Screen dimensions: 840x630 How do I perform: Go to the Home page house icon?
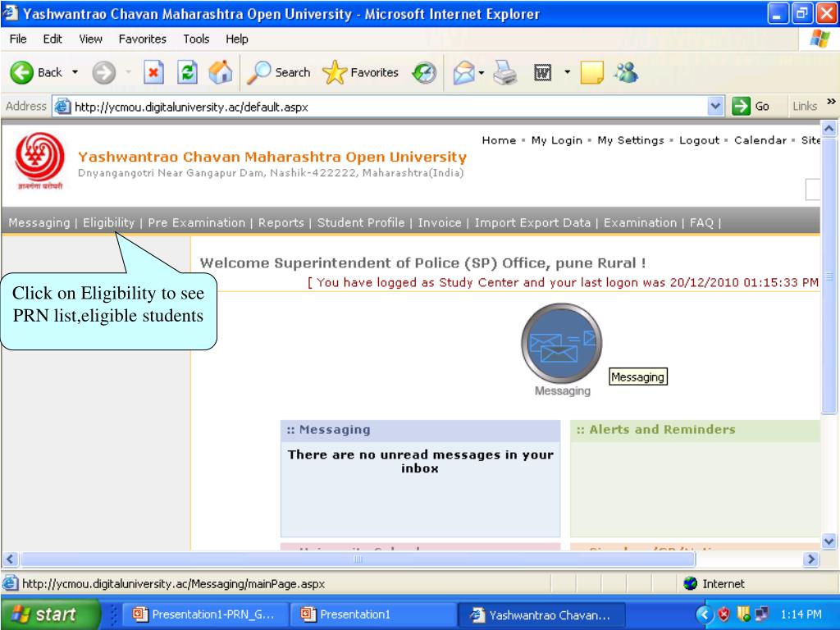point(220,72)
